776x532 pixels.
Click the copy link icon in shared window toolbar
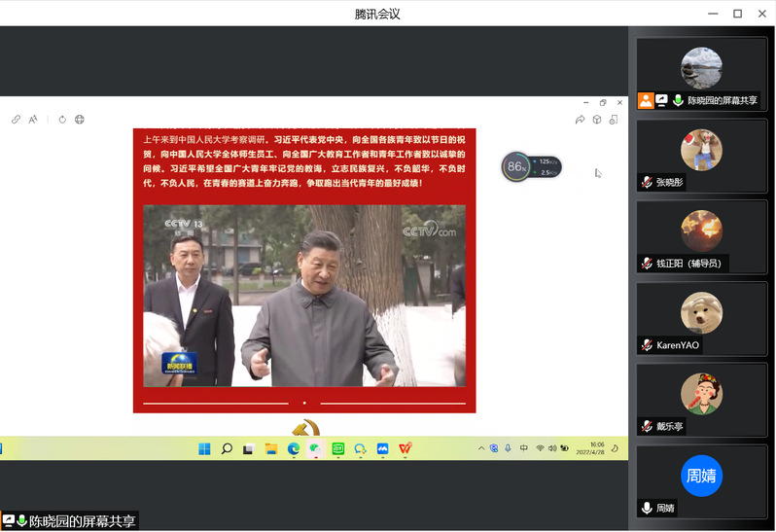(x=16, y=120)
